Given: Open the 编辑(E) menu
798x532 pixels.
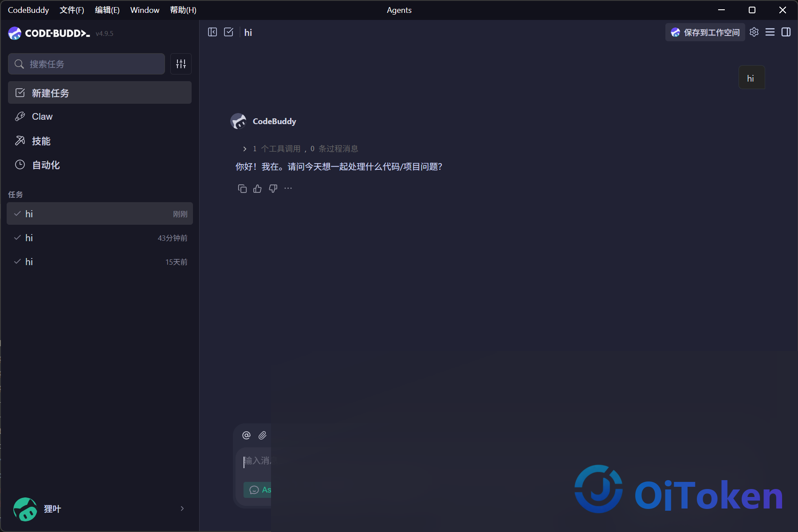Looking at the screenshot, I should 107,10.
